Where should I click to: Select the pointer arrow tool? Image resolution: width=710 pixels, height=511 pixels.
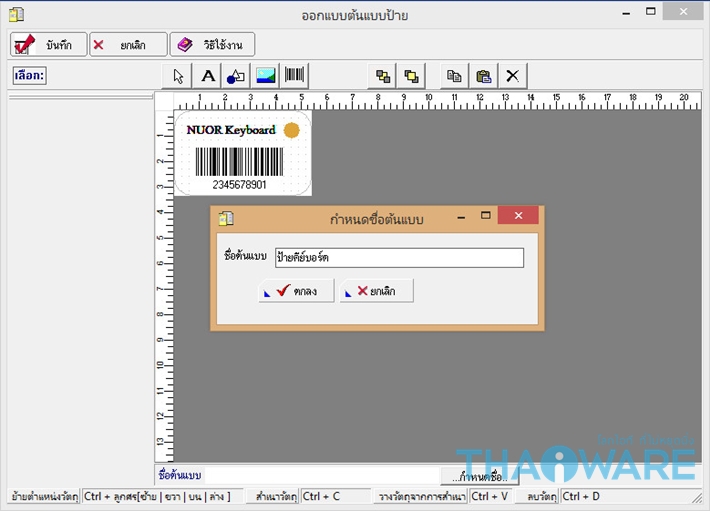(x=178, y=76)
